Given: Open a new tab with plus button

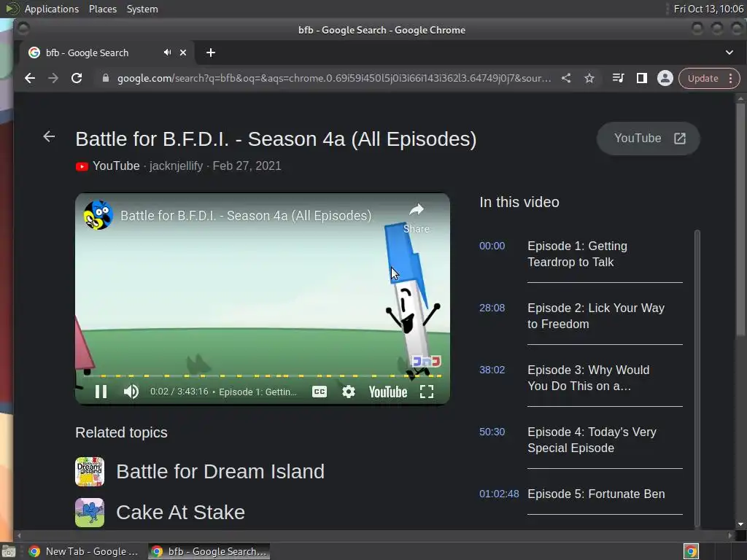Looking at the screenshot, I should tap(211, 52).
